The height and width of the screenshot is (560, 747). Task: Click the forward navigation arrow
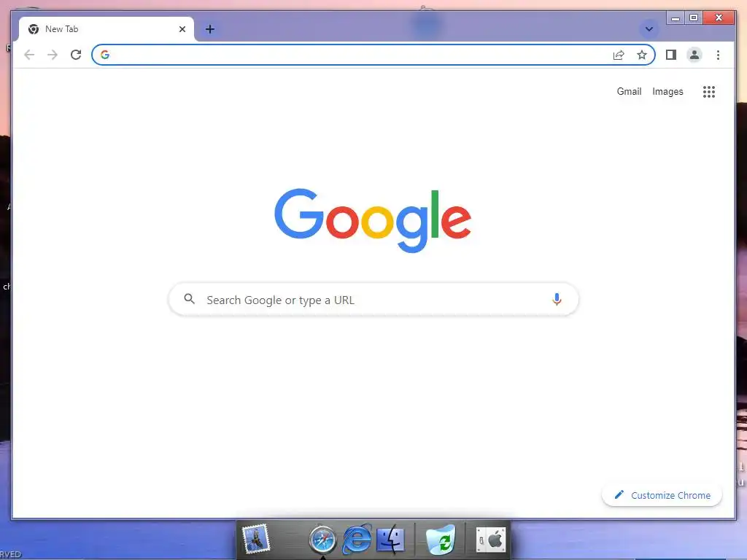click(x=53, y=55)
